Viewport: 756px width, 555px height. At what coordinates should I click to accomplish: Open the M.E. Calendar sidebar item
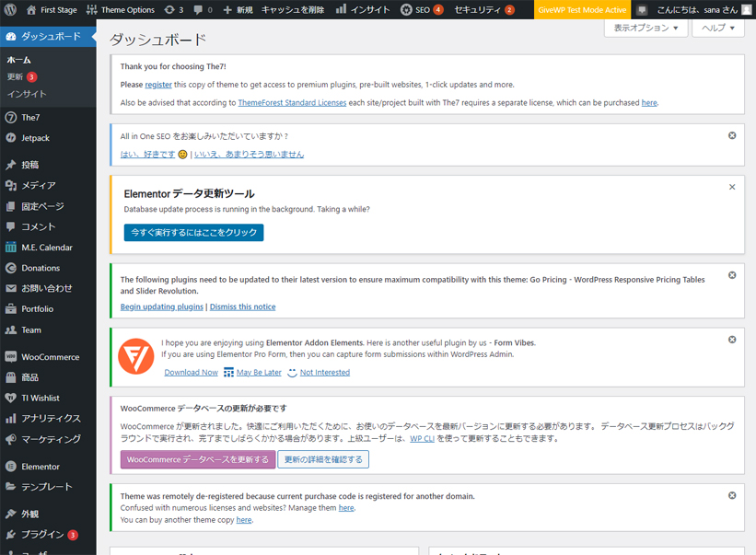tap(46, 248)
